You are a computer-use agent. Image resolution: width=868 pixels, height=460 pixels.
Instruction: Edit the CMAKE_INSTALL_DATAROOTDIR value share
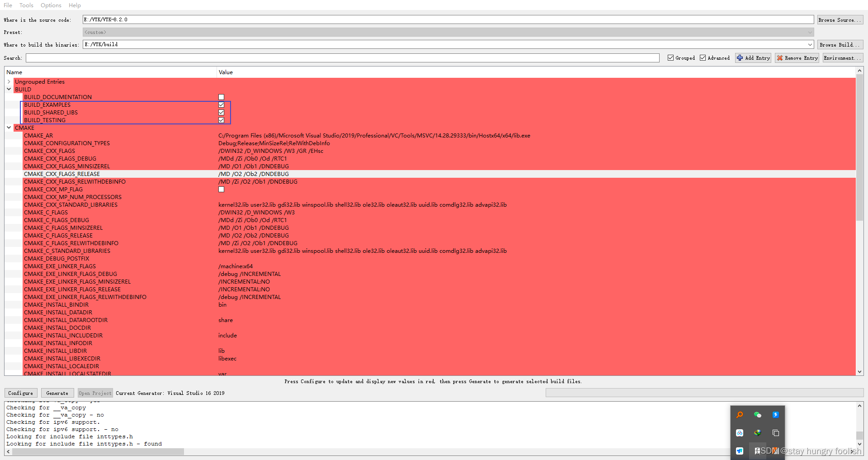[226, 320]
